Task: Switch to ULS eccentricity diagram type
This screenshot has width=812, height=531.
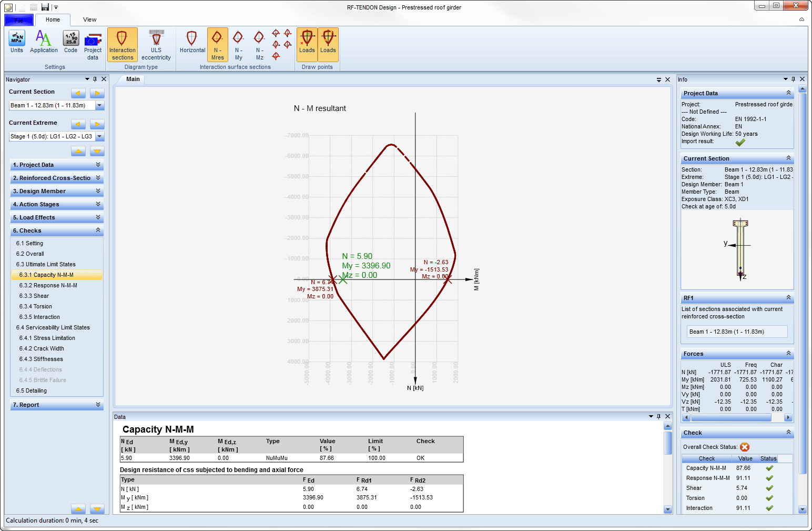Action: (x=156, y=44)
